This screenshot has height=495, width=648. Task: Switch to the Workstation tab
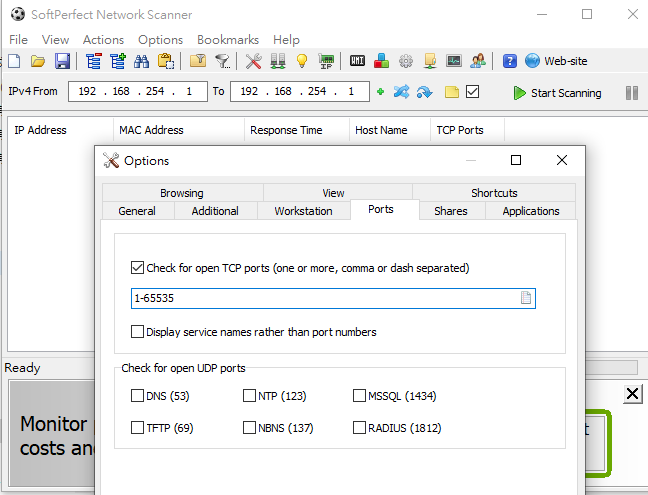coord(303,211)
